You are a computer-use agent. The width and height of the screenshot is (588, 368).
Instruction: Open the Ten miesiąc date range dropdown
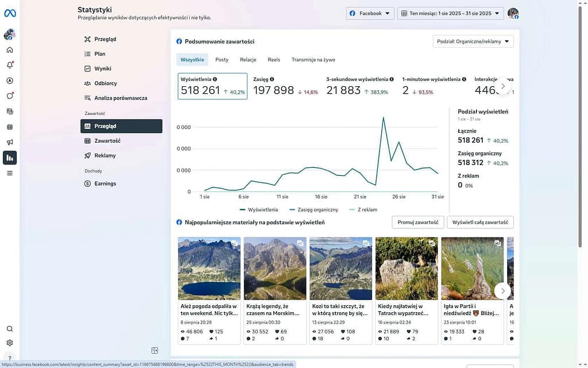[450, 13]
